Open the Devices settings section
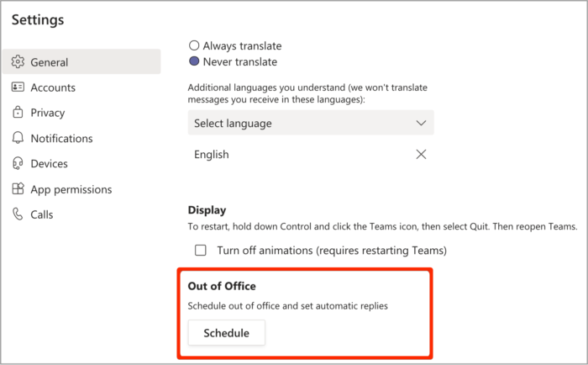588x365 pixels. (49, 163)
